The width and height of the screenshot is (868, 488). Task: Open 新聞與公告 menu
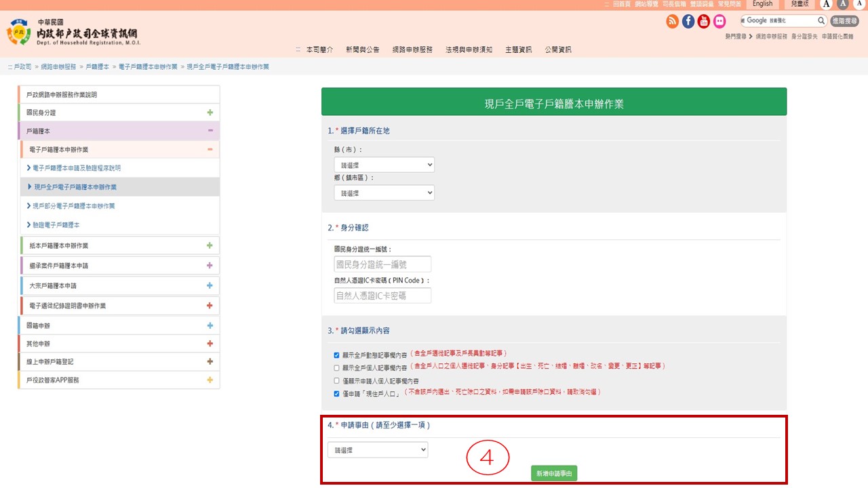(362, 49)
